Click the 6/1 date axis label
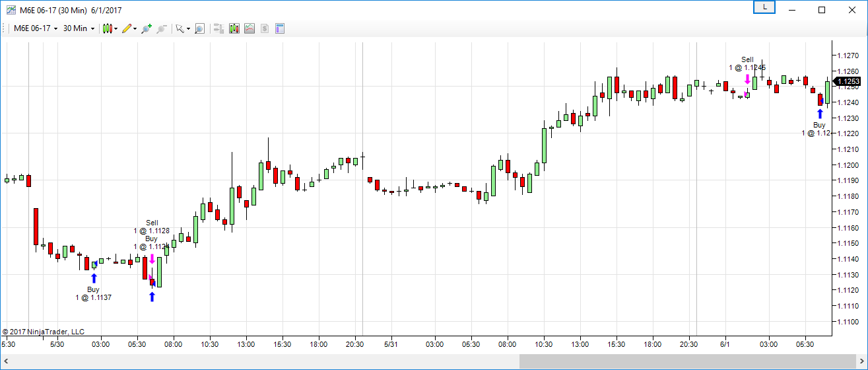 point(725,344)
